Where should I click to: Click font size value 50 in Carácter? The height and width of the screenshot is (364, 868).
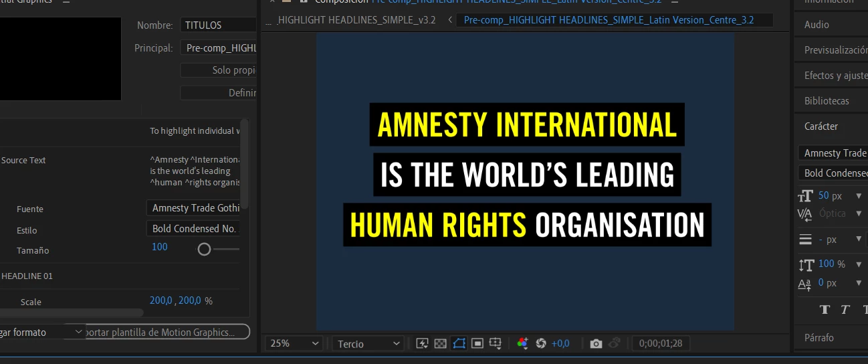pyautogui.click(x=824, y=196)
